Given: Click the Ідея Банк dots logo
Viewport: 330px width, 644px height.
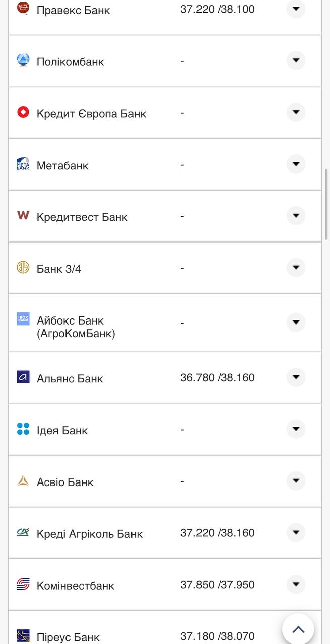Looking at the screenshot, I should (23, 429).
